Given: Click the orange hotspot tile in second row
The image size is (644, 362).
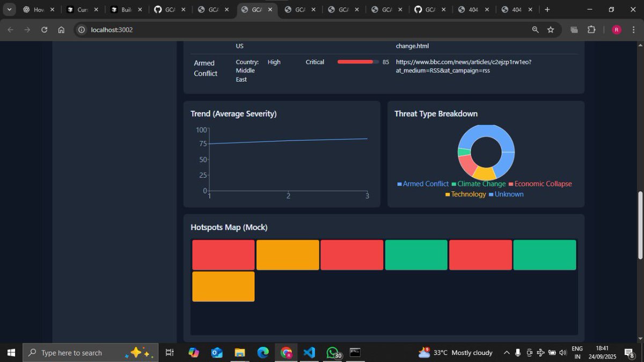Looking at the screenshot, I should pos(223,287).
